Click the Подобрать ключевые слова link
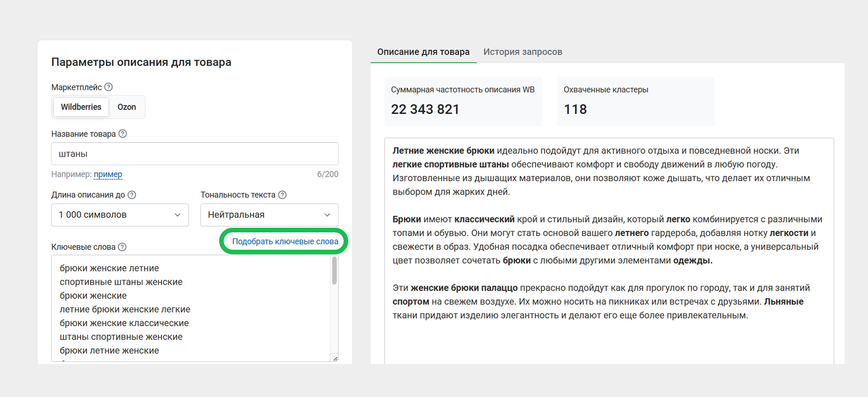Image resolution: width=868 pixels, height=397 pixels. [x=285, y=241]
